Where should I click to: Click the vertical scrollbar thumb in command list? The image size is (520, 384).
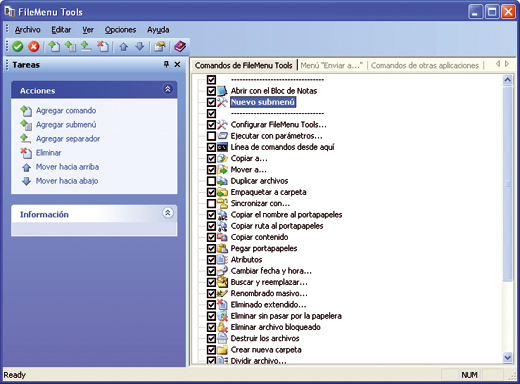point(507,184)
